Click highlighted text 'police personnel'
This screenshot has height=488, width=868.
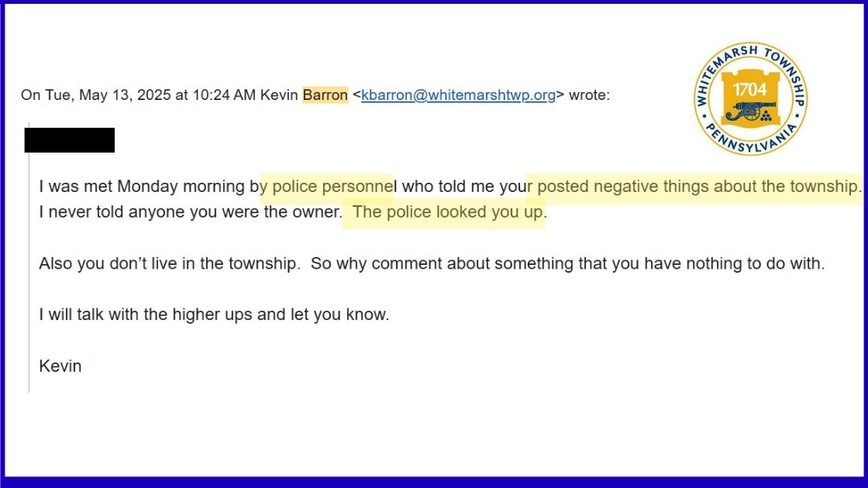point(332,187)
